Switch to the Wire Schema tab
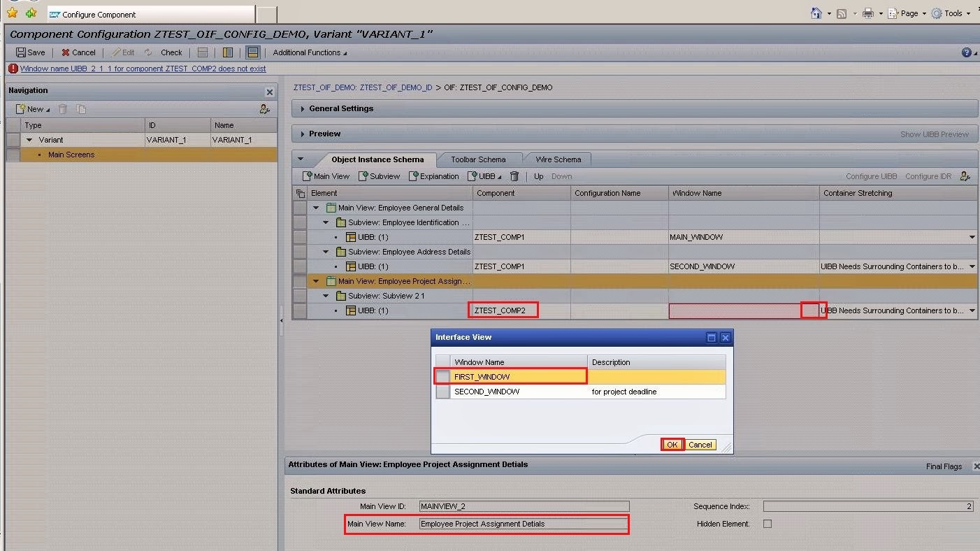The width and height of the screenshot is (980, 551). (558, 159)
